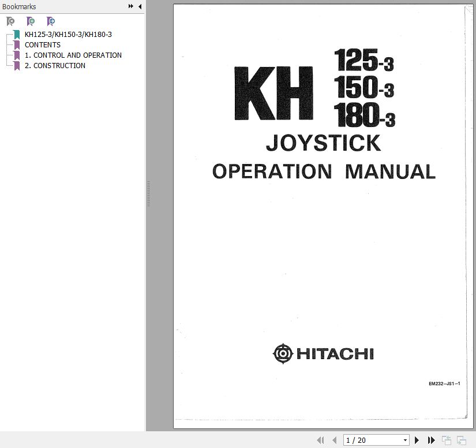Click the panel splitter grip handle
The width and height of the screenshot is (476, 448).
[148, 194]
